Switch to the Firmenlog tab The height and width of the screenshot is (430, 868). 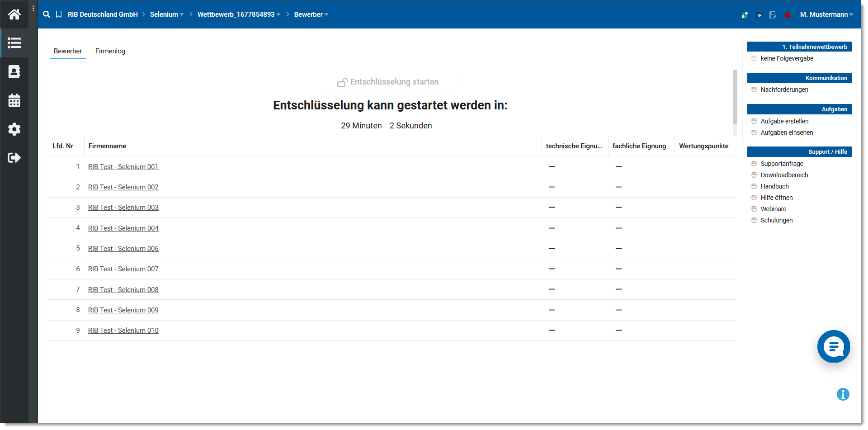tap(110, 51)
